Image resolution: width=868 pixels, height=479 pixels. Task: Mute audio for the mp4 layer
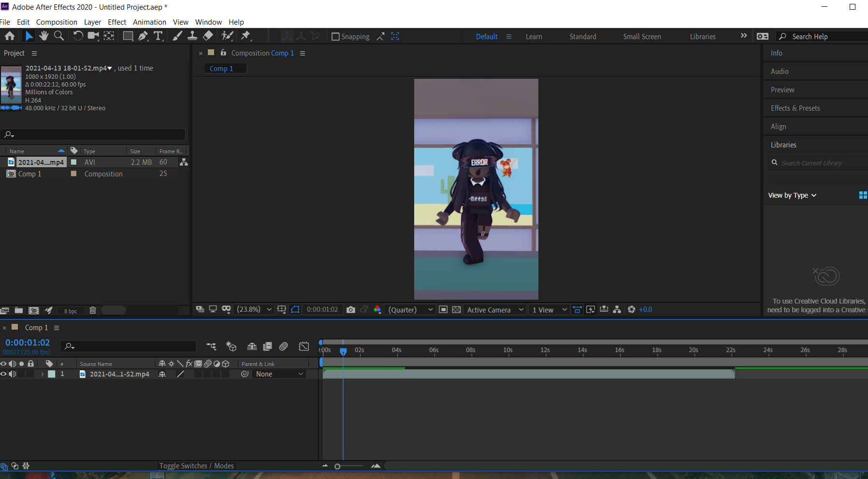point(13,374)
